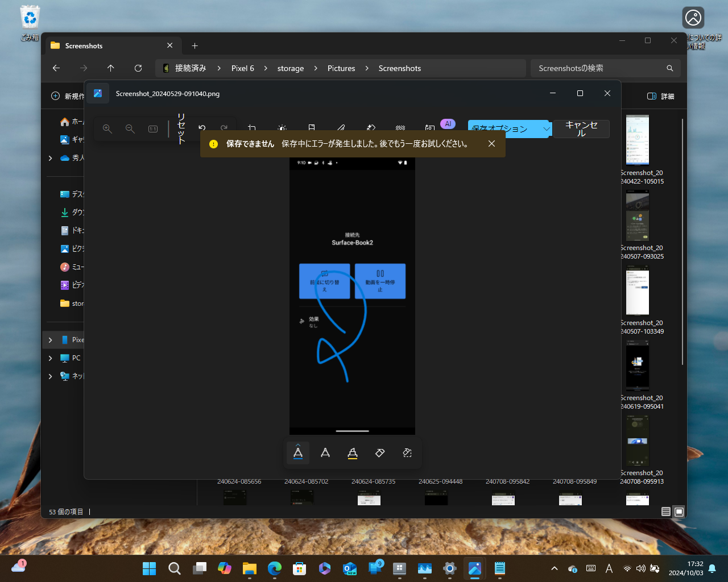728x582 pixels.
Task: Open the 保存オプション dropdown arrow
Action: coord(547,129)
